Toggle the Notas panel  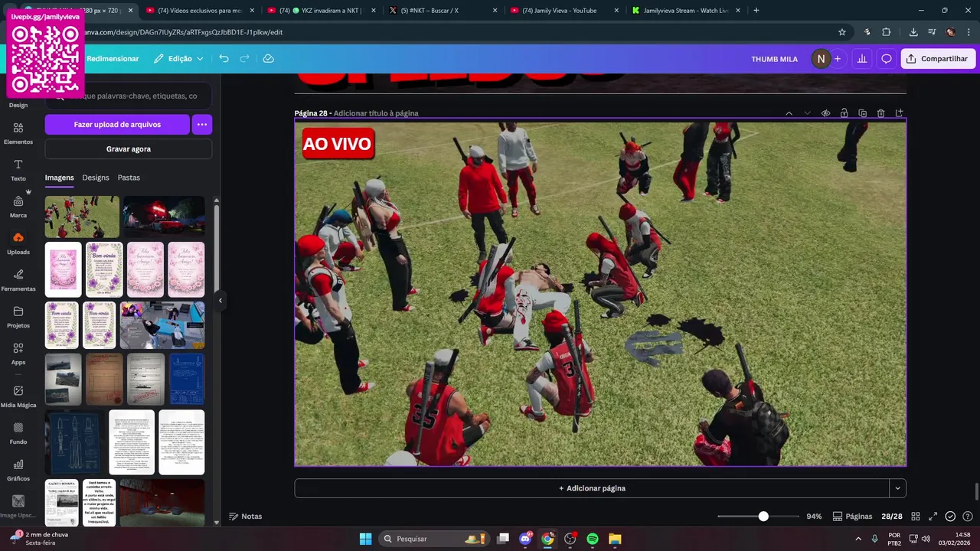(246, 517)
